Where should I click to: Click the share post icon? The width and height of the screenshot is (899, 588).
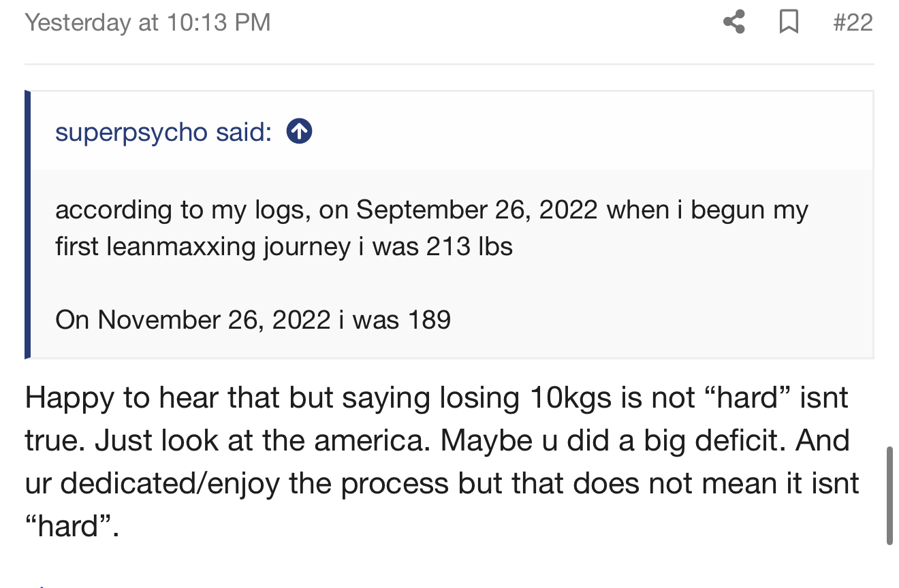tap(734, 22)
